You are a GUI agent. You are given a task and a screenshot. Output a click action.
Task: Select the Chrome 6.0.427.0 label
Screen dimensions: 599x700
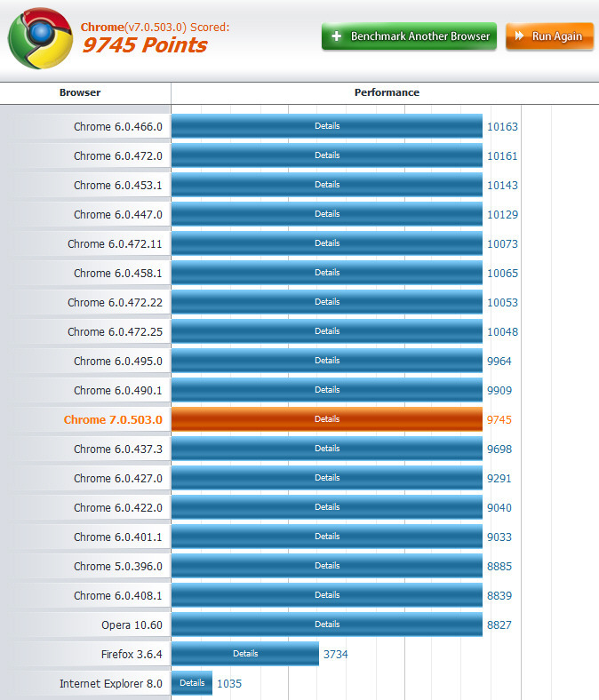(118, 479)
